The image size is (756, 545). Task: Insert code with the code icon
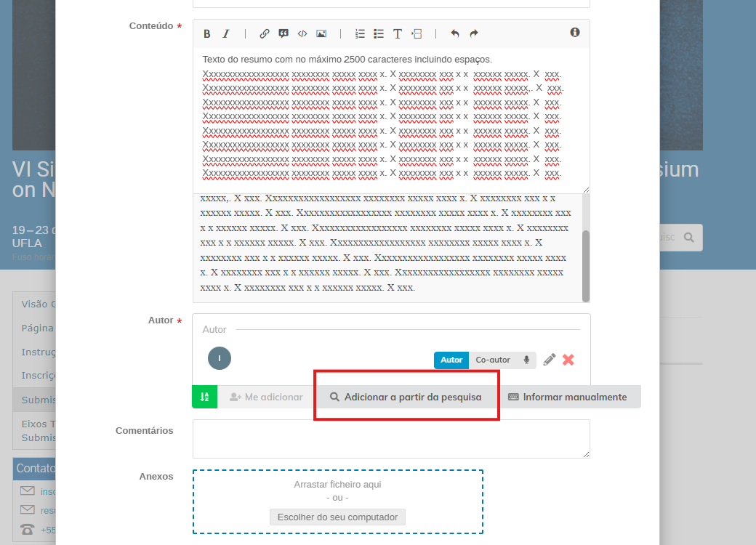(x=302, y=33)
